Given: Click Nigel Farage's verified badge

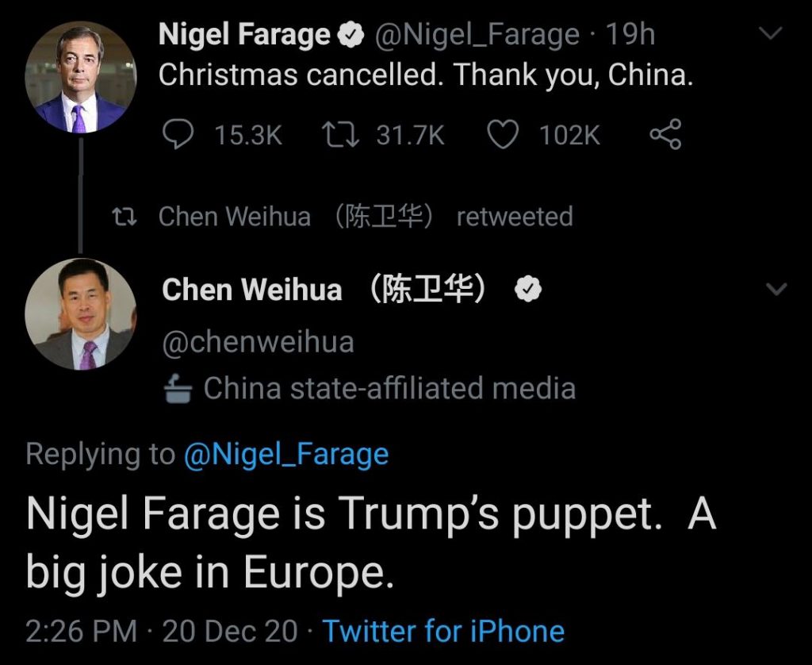Looking at the screenshot, I should tap(349, 33).
